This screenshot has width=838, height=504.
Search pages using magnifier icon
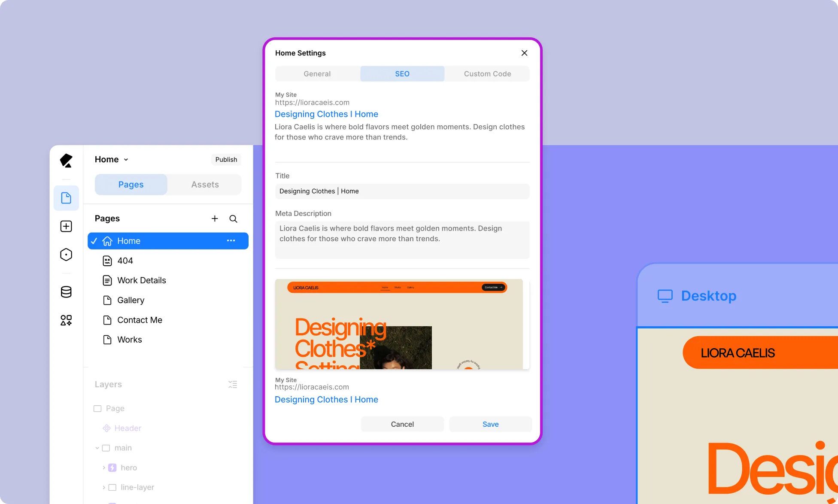coord(233,219)
